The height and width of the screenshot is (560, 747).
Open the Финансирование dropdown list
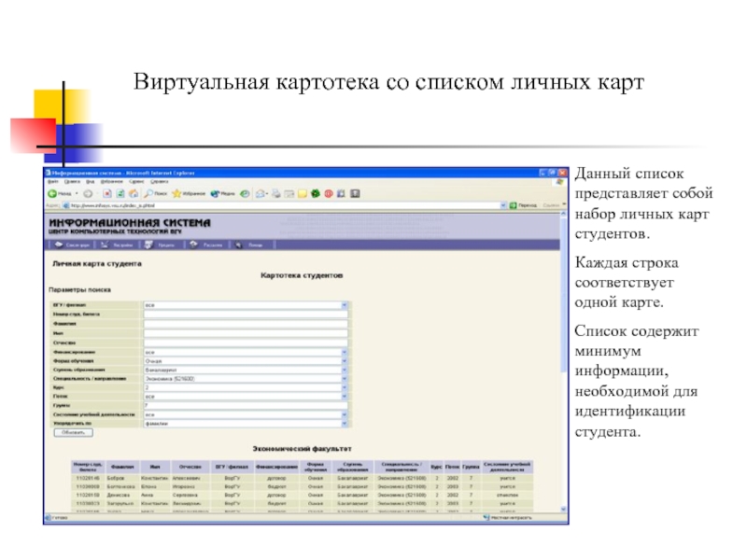pyautogui.click(x=344, y=352)
